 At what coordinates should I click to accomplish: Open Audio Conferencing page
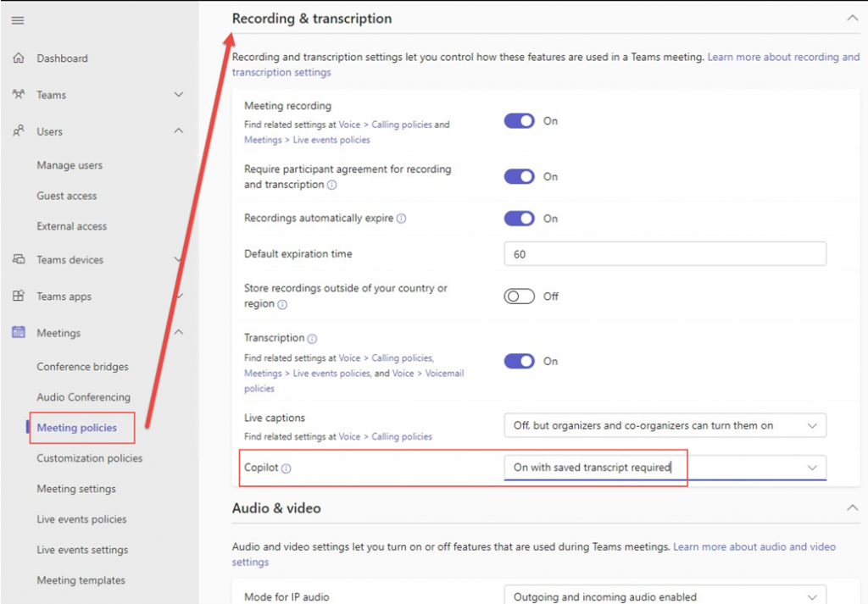click(x=84, y=397)
